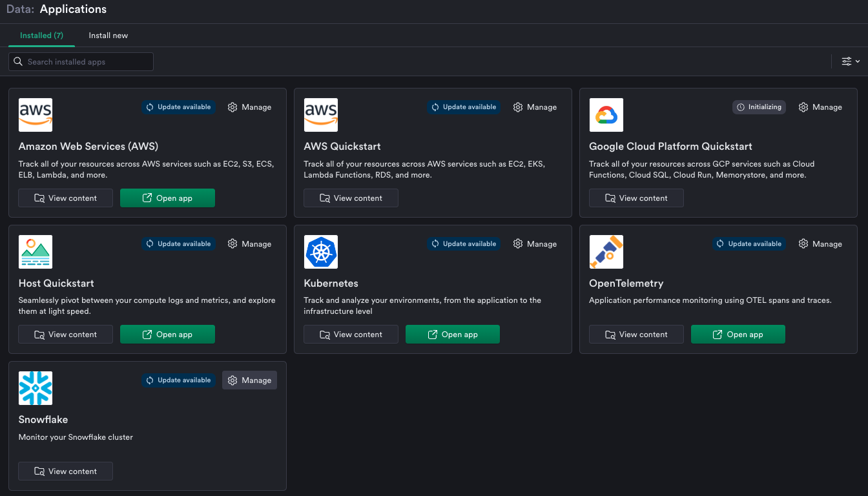Click the Google Cloud Platform Quickstart title
Image resolution: width=868 pixels, height=496 pixels.
(671, 147)
